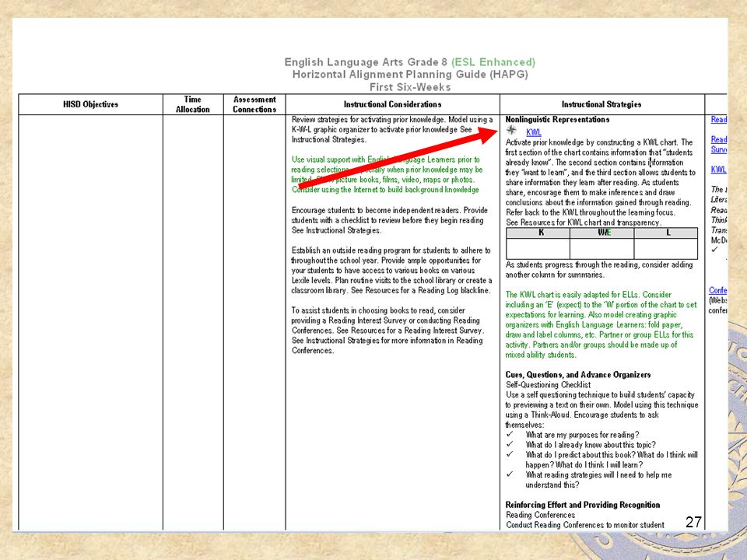The height and width of the screenshot is (560, 747).
Task: Click 'What do I predict about this book?' item
Action: click(612, 460)
